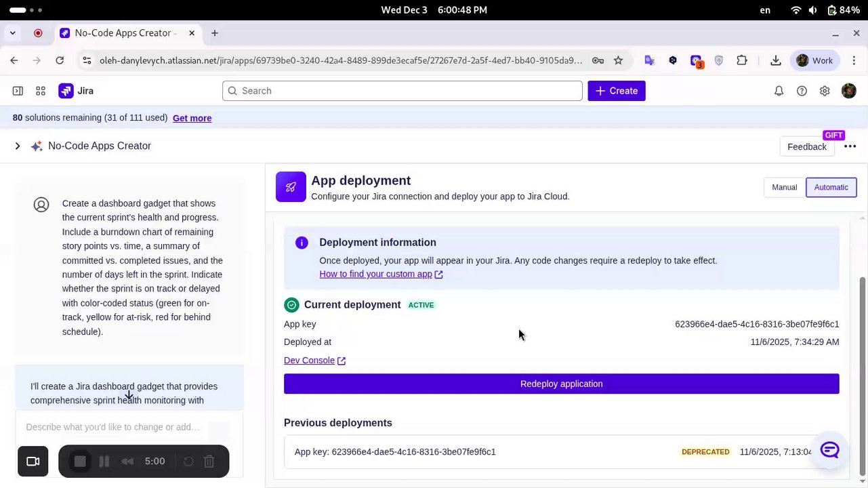Delete the recording with trash icon
868x488 pixels.
click(x=209, y=462)
